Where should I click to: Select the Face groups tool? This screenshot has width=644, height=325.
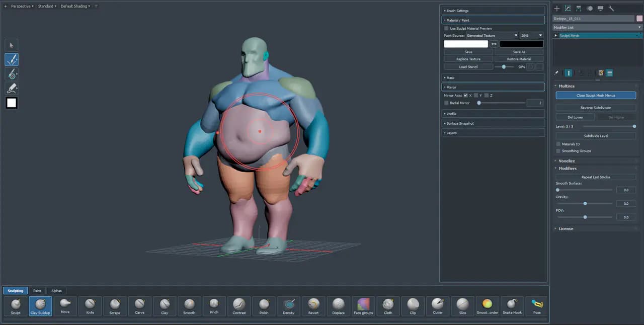[363, 306]
